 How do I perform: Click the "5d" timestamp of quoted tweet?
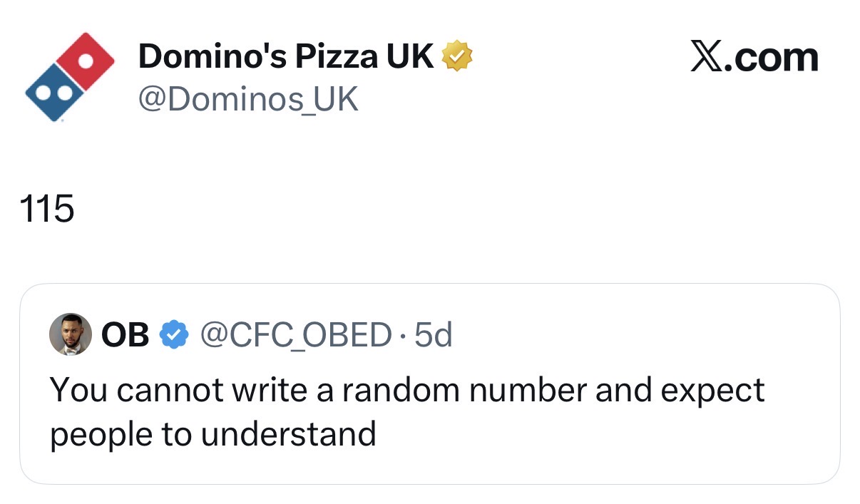tap(433, 334)
